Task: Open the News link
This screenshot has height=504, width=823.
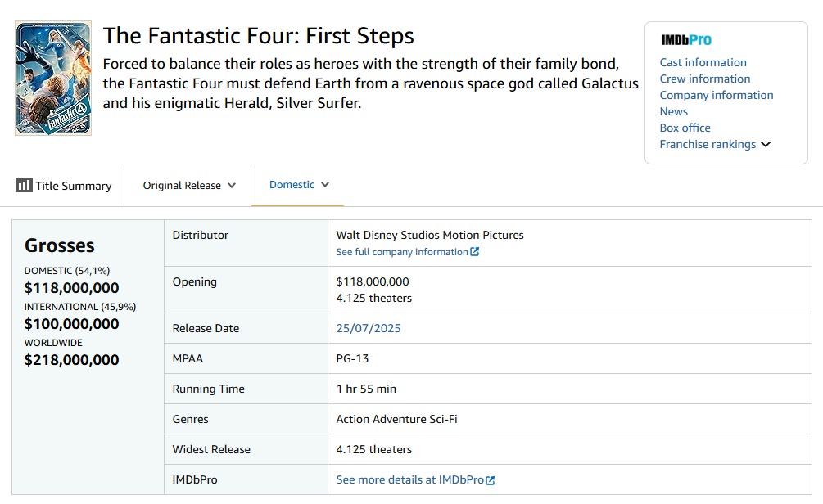Action: click(673, 111)
